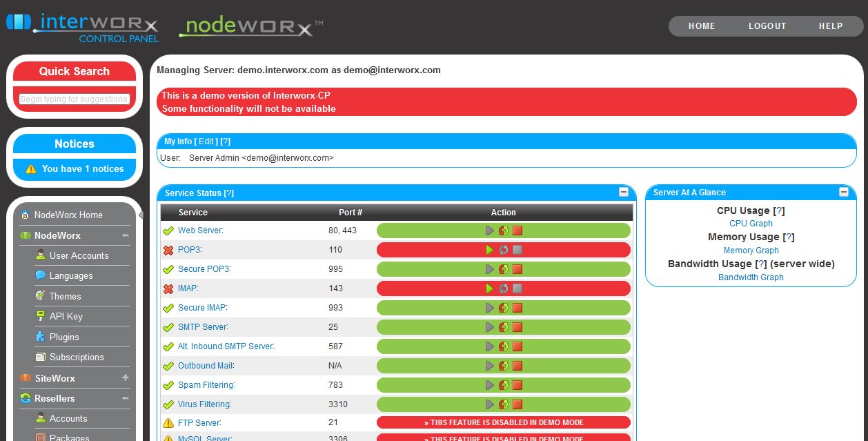Click the NodeWorx logo
This screenshot has width=868, height=441.
[251, 27]
